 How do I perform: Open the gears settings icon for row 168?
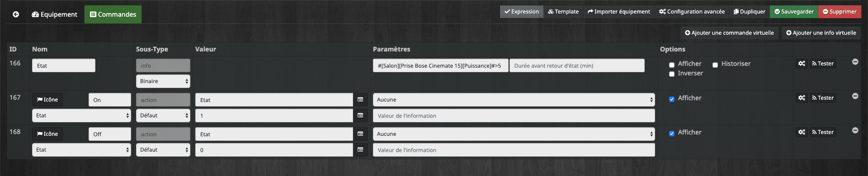click(802, 132)
